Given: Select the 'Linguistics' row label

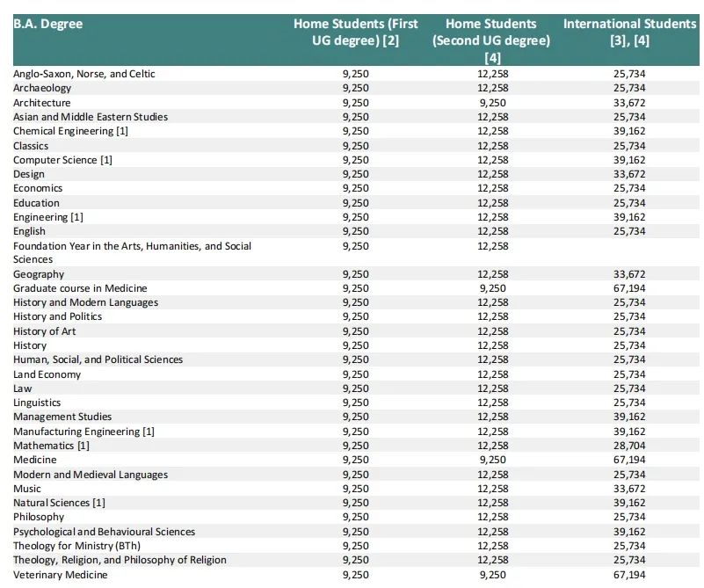Looking at the screenshot, I should point(37,403).
